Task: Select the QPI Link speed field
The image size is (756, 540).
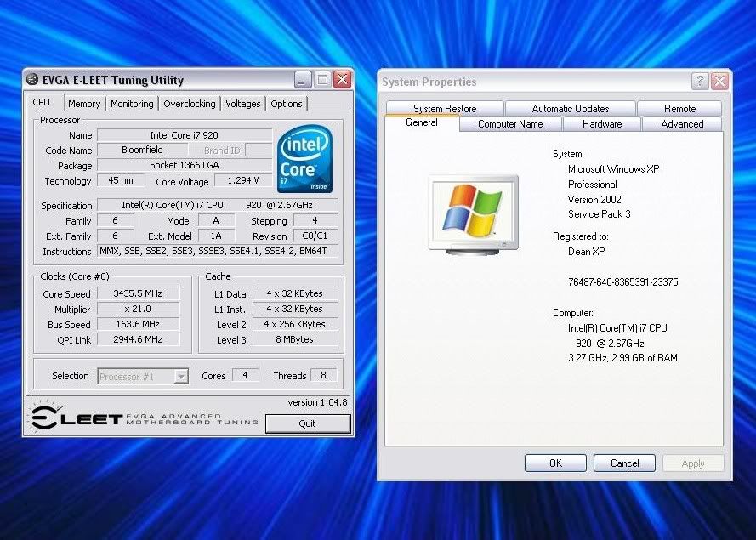Action: pos(138,339)
